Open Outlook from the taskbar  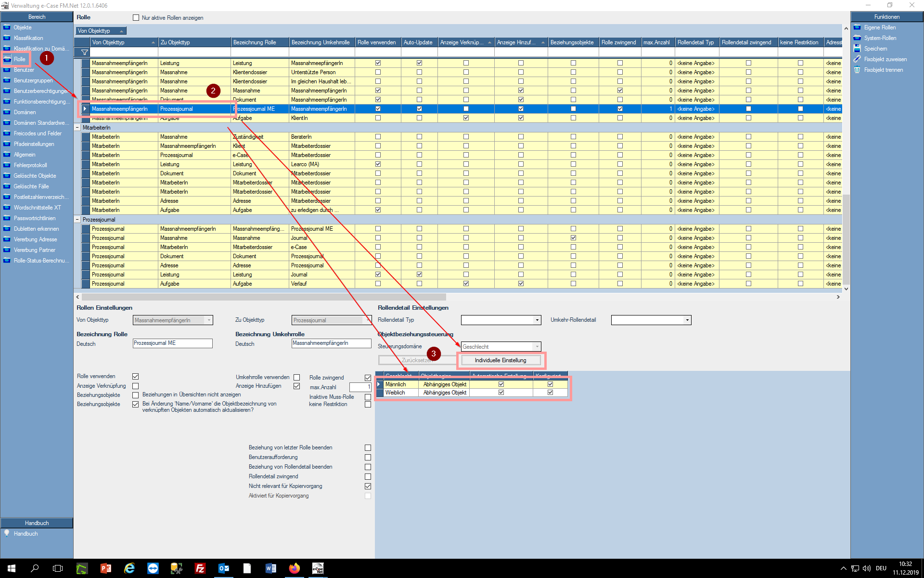point(224,568)
